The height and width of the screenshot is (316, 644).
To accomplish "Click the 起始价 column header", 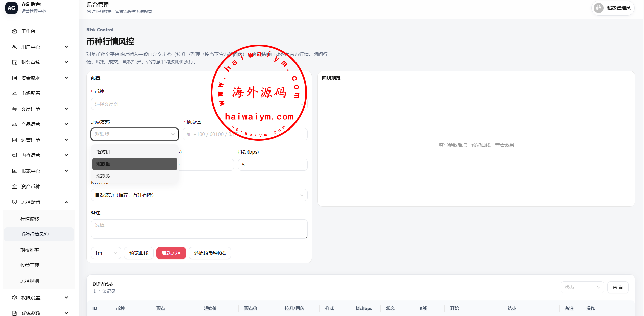I will pyautogui.click(x=210, y=308).
